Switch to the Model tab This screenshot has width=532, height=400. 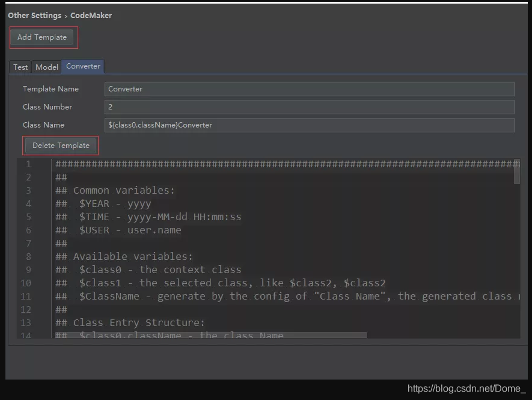[x=46, y=67]
